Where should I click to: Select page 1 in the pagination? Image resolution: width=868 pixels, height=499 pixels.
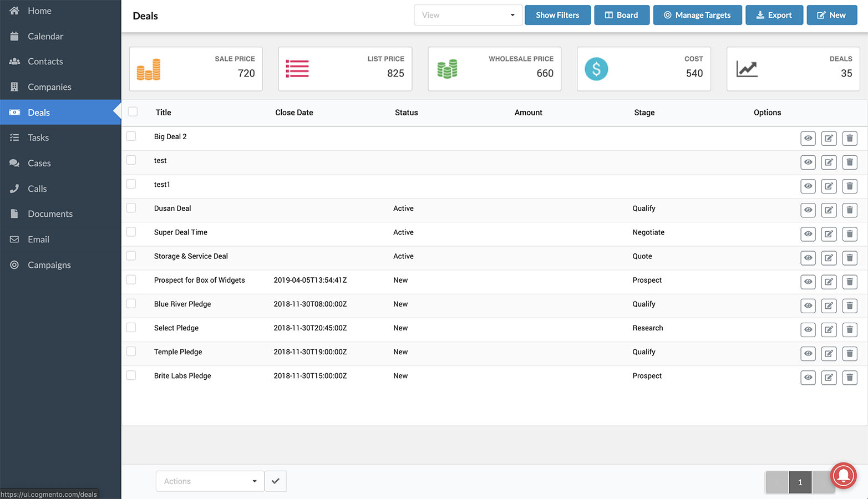800,482
